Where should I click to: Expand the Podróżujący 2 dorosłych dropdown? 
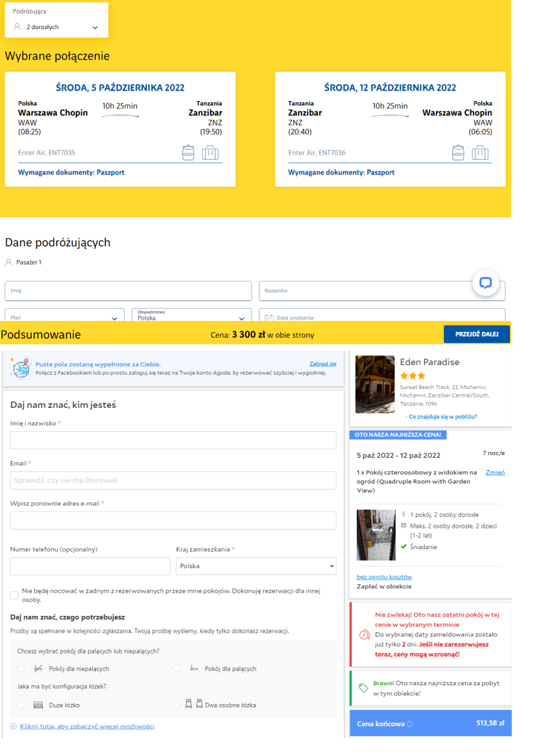56,20
